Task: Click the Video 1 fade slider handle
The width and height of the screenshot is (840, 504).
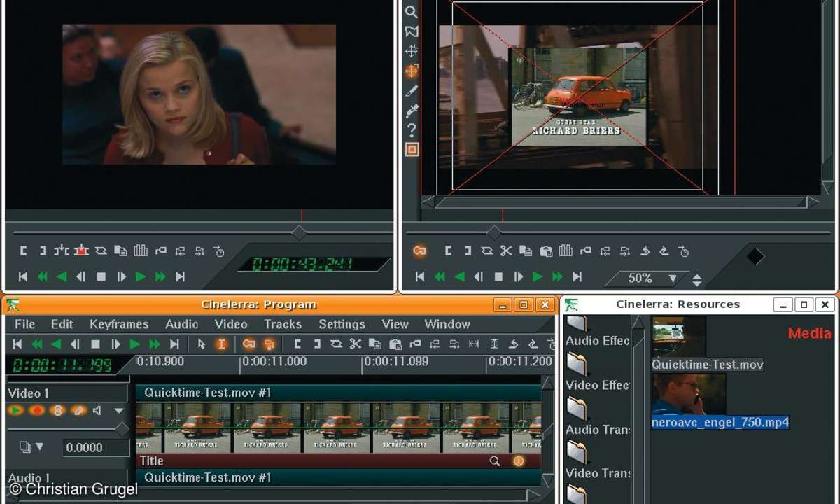Action: click(x=122, y=428)
